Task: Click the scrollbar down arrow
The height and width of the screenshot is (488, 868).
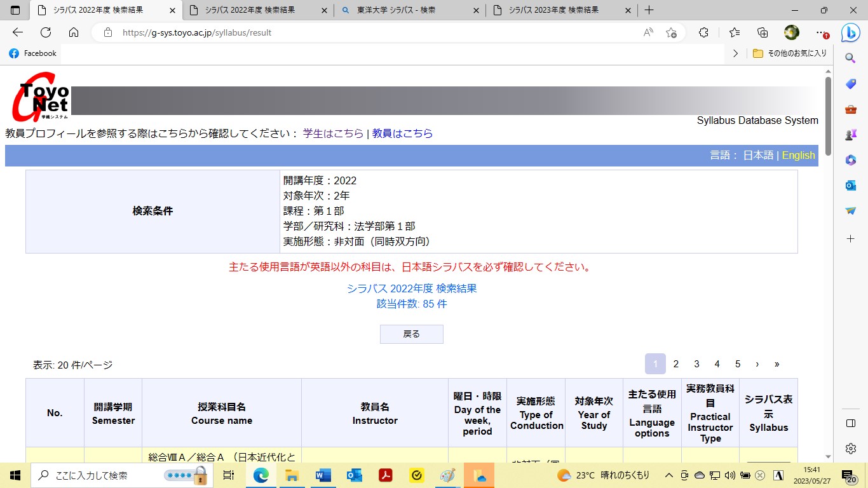Action: tap(828, 456)
